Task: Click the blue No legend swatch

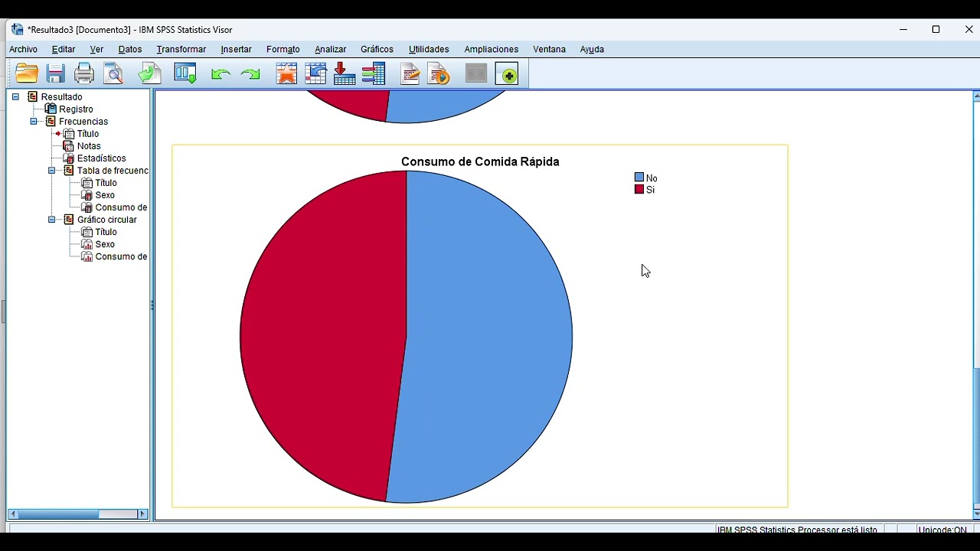Action: tap(639, 178)
